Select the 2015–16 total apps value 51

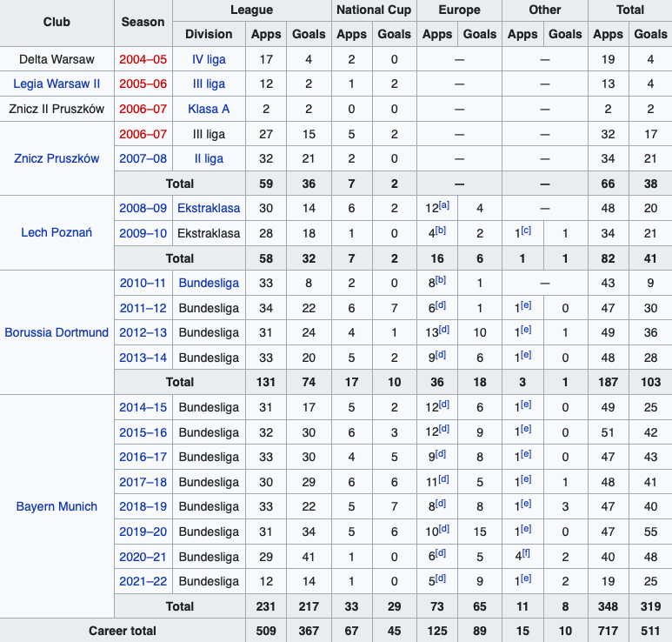point(608,432)
